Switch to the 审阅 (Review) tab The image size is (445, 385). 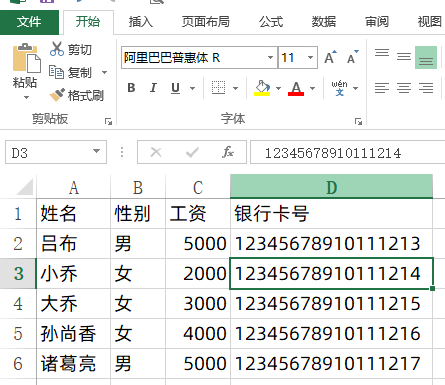377,22
